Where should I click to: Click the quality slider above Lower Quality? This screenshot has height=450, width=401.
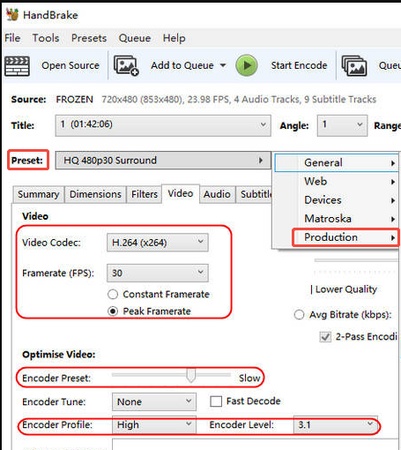357,260
